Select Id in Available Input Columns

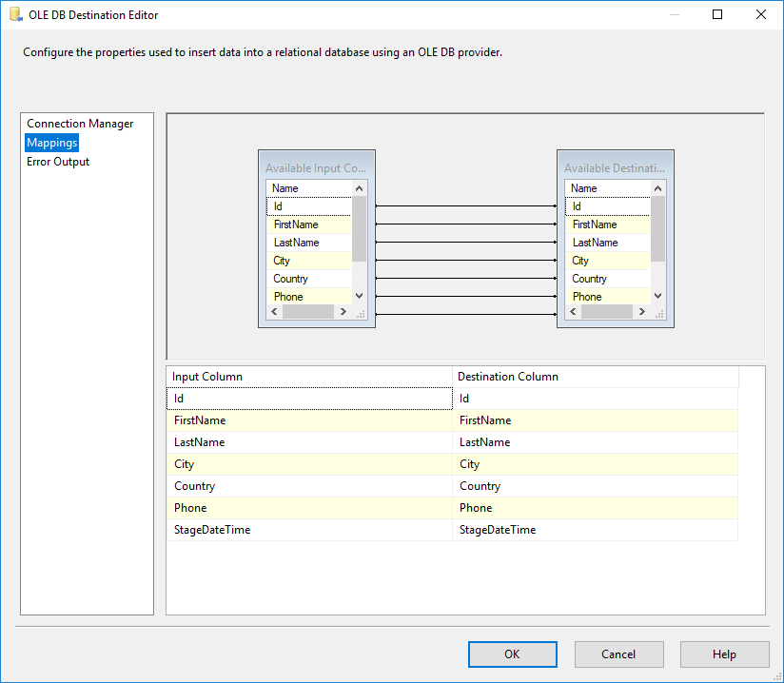309,206
